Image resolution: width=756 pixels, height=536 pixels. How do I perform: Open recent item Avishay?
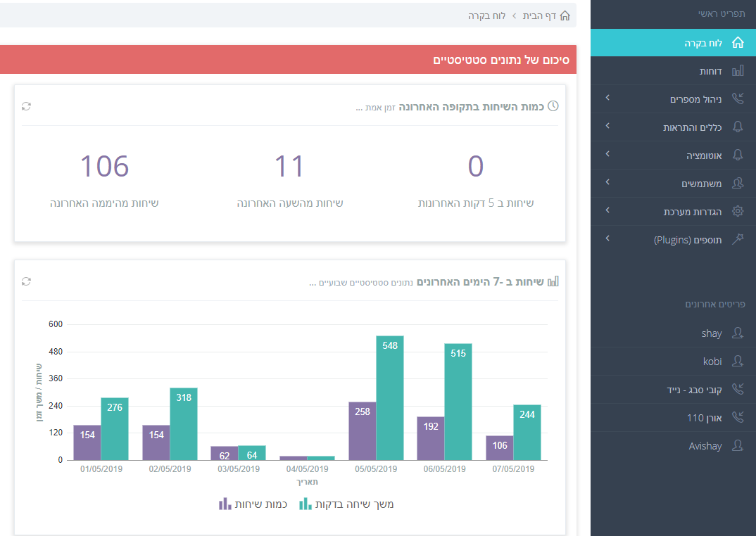673,446
